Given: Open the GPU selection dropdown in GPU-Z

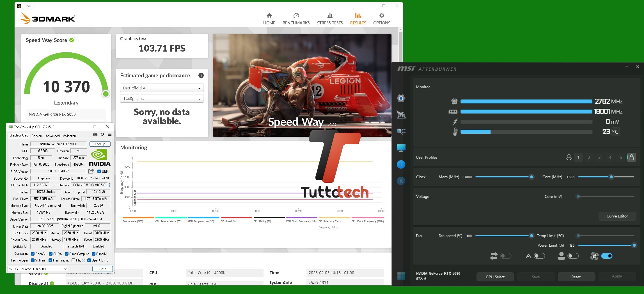Looking at the screenshot, I should coord(37,269).
